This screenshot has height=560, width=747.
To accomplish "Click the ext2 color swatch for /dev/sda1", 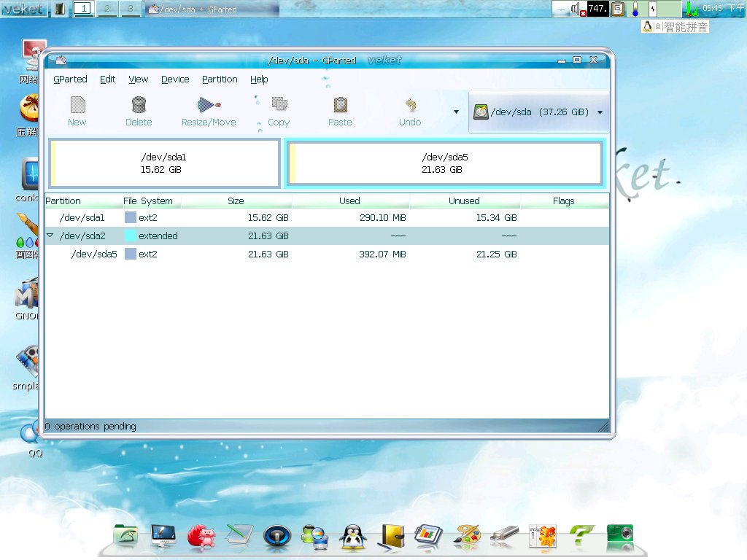I will coord(130,217).
